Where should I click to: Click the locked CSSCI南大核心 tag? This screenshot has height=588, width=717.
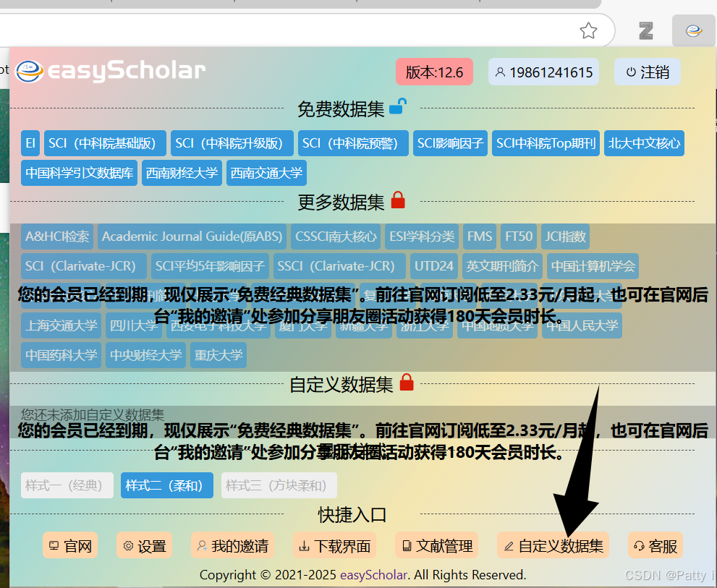pos(336,237)
